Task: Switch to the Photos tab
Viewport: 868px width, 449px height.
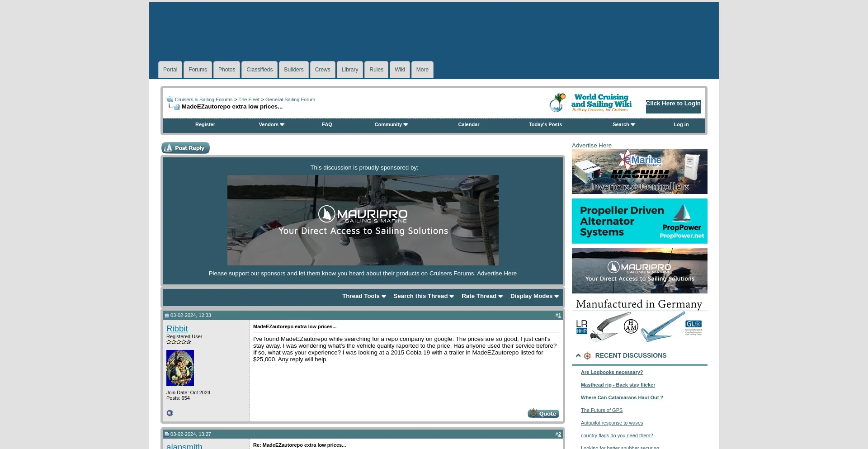Action: (x=226, y=70)
